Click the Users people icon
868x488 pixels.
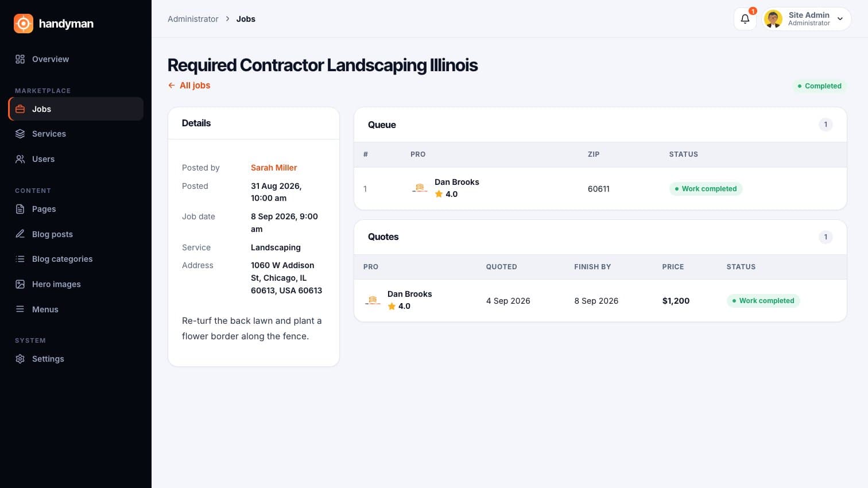tap(20, 159)
